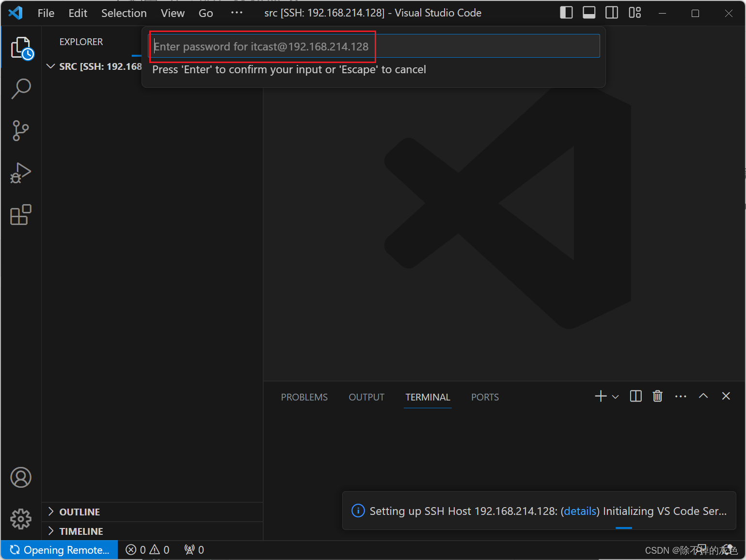Open the Search view in the activity bar
The height and width of the screenshot is (560, 746).
click(21, 89)
